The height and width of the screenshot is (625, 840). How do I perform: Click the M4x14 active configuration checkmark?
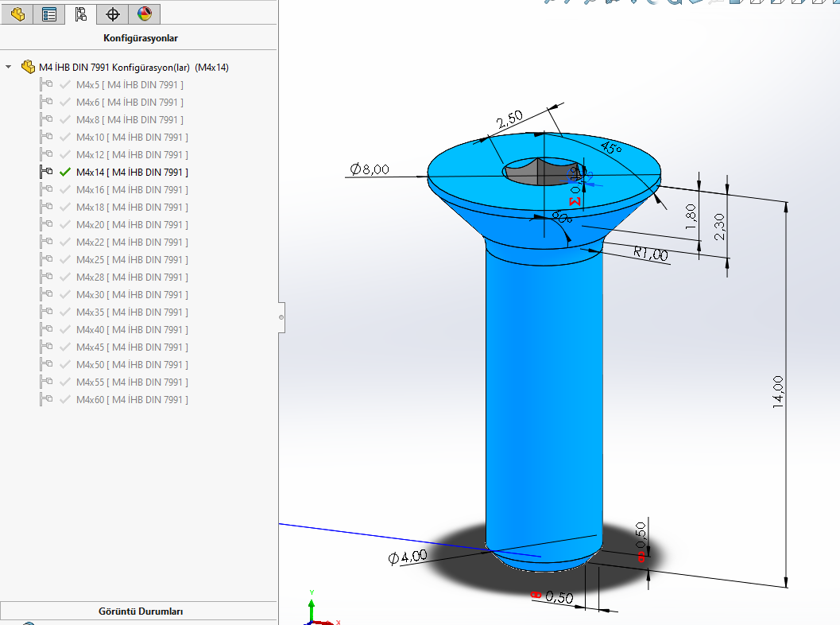(65, 172)
